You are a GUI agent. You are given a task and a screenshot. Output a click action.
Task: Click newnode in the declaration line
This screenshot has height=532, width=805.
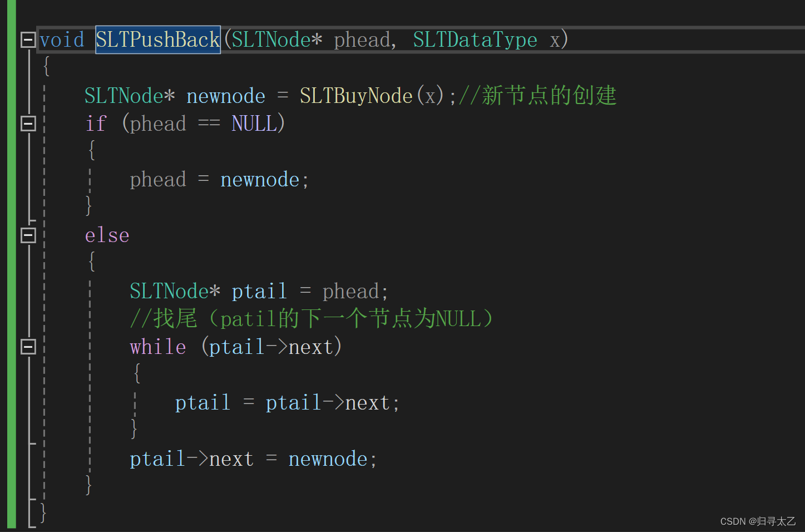point(226,96)
